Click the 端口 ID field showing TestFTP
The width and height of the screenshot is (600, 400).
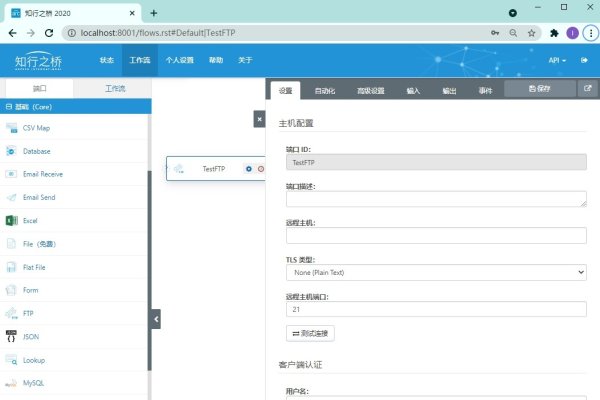click(x=436, y=162)
